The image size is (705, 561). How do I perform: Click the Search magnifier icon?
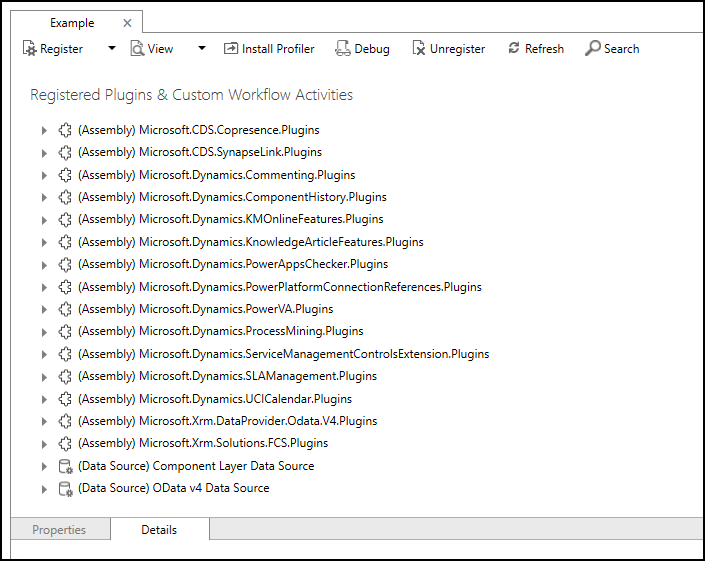[x=593, y=49]
